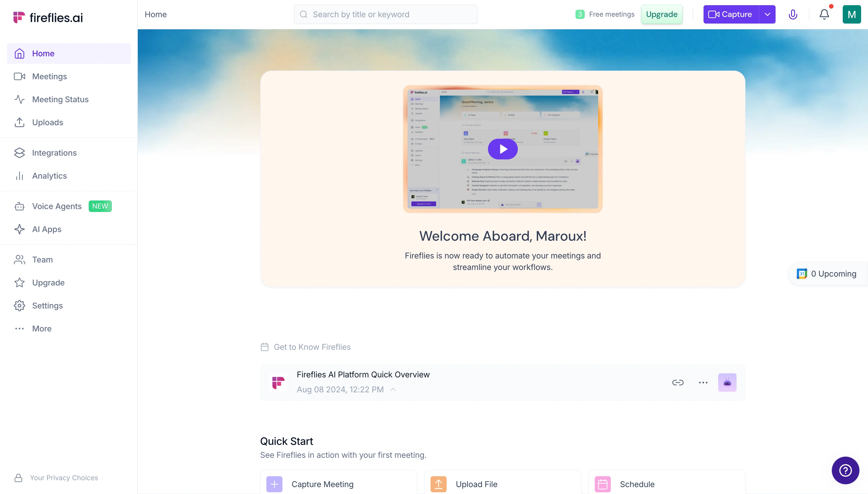Screen dimensions: 868x494
Task: Open AskFred bot on the meeting card
Action: tap(727, 382)
